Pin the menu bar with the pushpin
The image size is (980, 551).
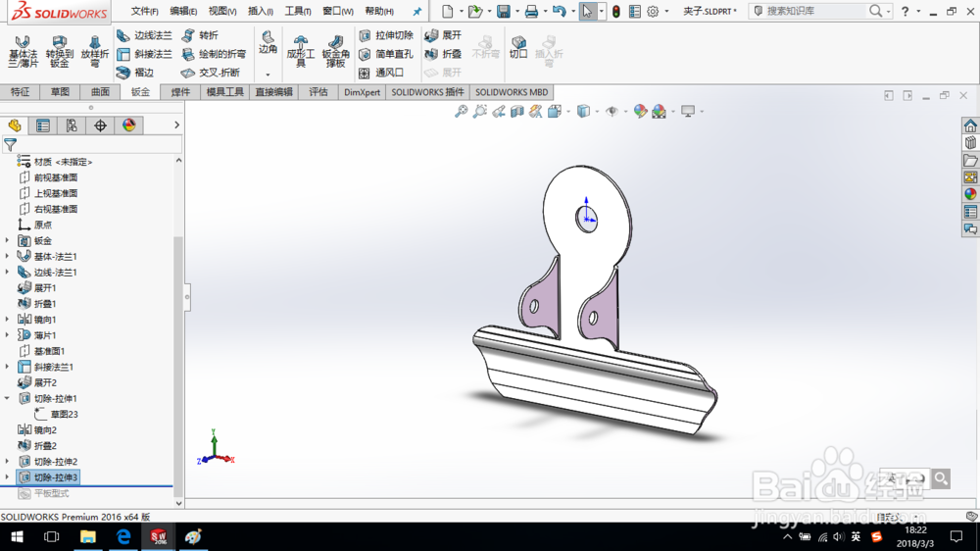(x=416, y=11)
